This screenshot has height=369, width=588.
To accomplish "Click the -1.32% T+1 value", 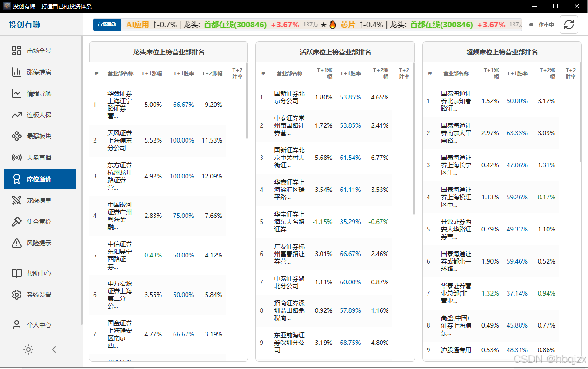I will pyautogui.click(x=489, y=293).
